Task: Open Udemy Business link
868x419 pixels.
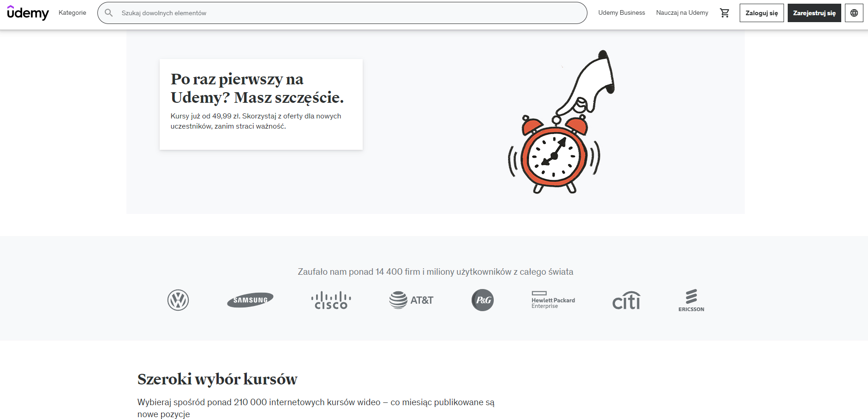Action: (x=622, y=13)
